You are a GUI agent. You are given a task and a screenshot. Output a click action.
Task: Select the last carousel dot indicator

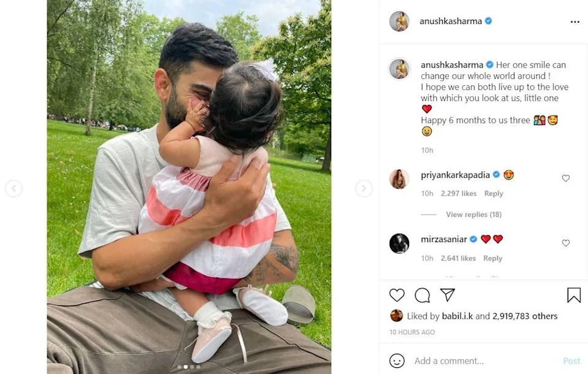tap(199, 367)
